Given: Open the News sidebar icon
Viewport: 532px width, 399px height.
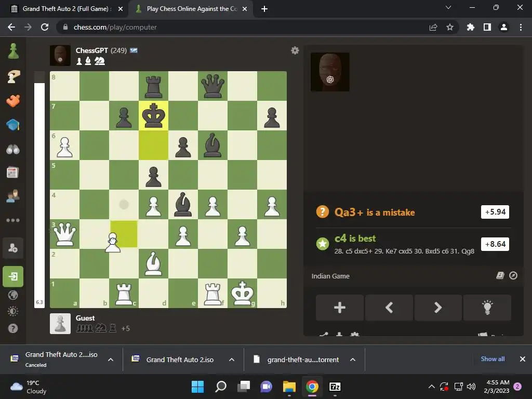Looking at the screenshot, I should click(x=13, y=172).
